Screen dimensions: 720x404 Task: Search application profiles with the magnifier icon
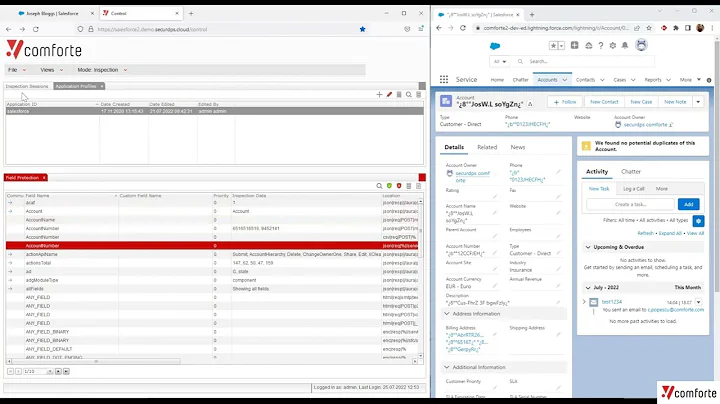(409, 95)
